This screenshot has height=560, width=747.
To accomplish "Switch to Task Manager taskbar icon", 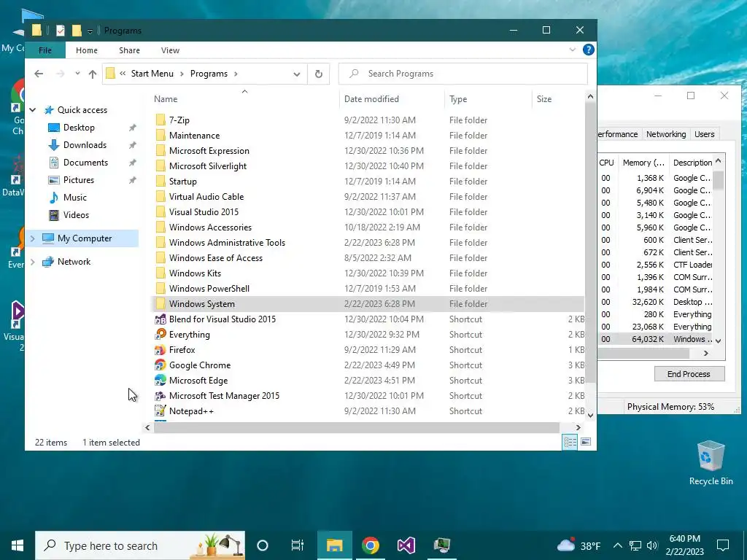I will coord(442,545).
